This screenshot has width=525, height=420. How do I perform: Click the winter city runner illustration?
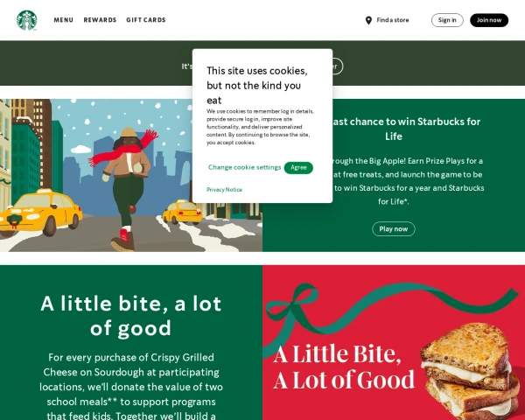click(x=131, y=175)
